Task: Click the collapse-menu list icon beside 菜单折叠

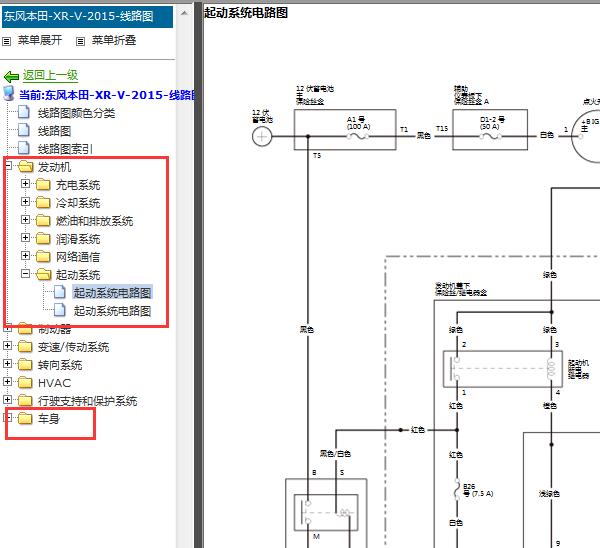Action: (x=80, y=41)
